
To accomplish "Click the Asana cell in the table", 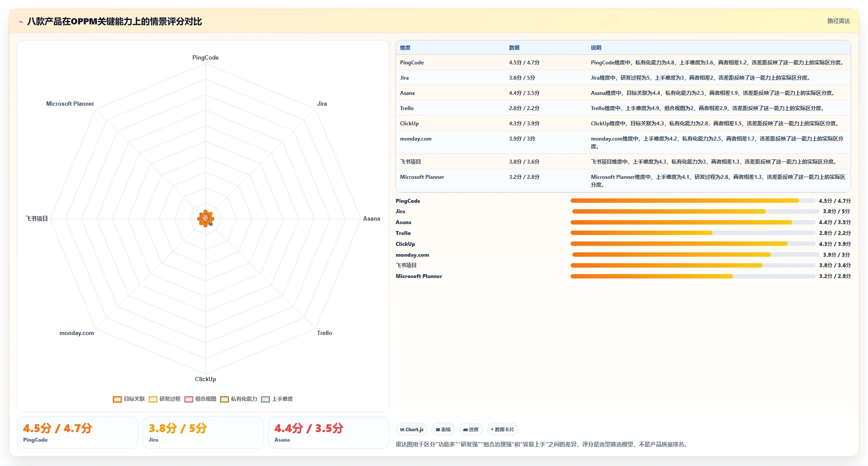I will click(x=450, y=93).
